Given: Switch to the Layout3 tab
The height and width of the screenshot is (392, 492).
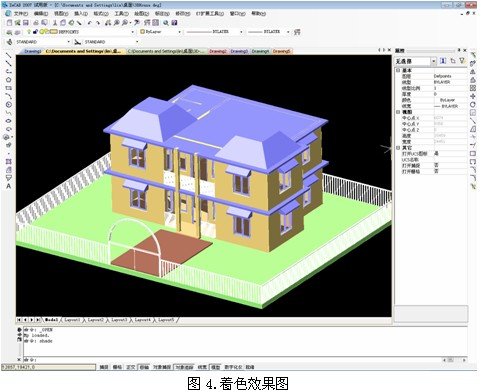Looking at the screenshot, I should tap(119, 320).
